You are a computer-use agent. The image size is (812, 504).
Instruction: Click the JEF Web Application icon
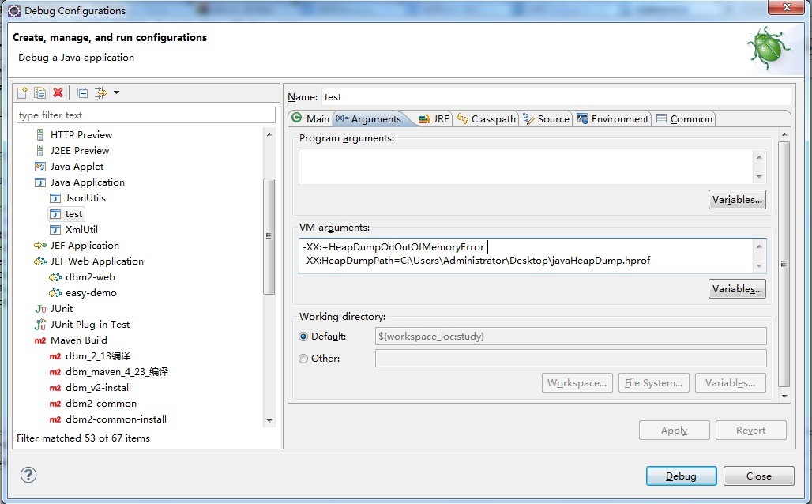pos(39,261)
